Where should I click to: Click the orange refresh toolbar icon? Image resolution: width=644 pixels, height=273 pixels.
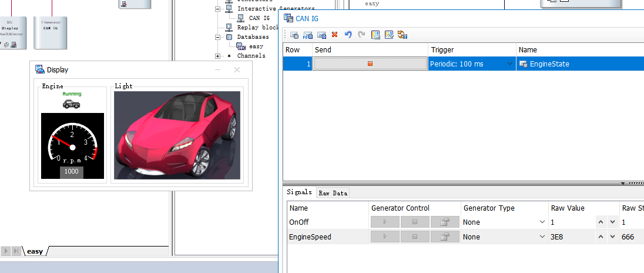[402, 35]
